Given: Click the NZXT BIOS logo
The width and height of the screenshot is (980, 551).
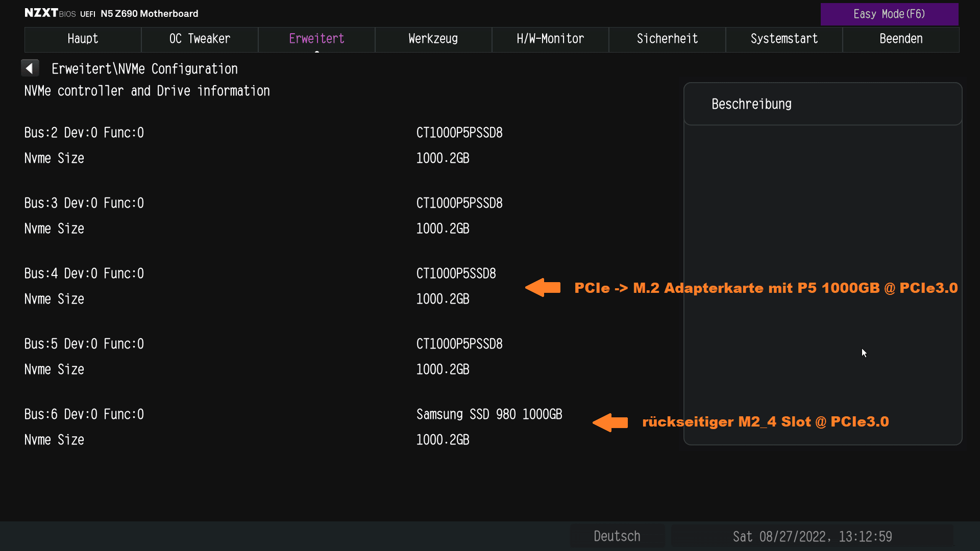Looking at the screenshot, I should click(50, 13).
